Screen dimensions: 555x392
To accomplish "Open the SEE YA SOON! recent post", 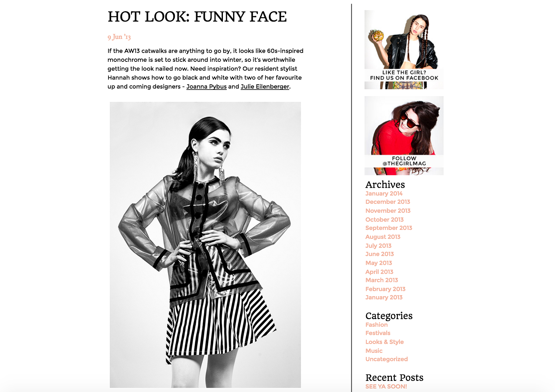I will pos(386,386).
